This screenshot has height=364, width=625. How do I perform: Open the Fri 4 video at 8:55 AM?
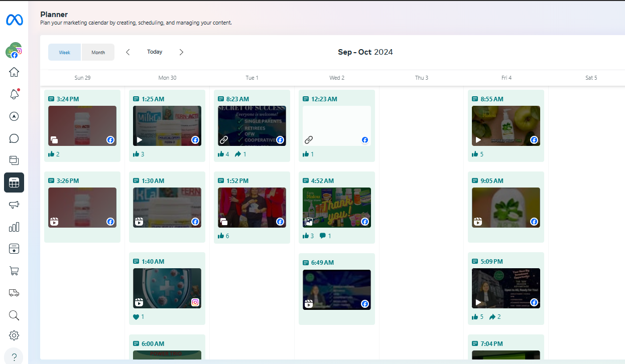point(506,126)
